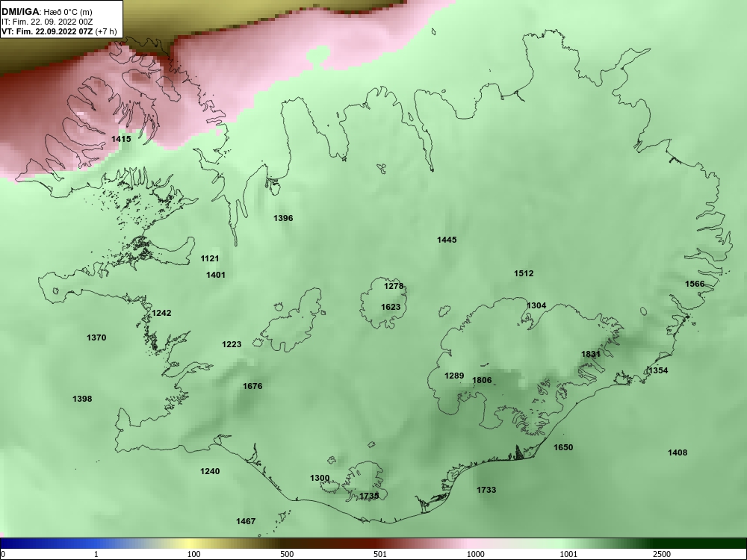Click the 1401 height value

click(x=215, y=275)
